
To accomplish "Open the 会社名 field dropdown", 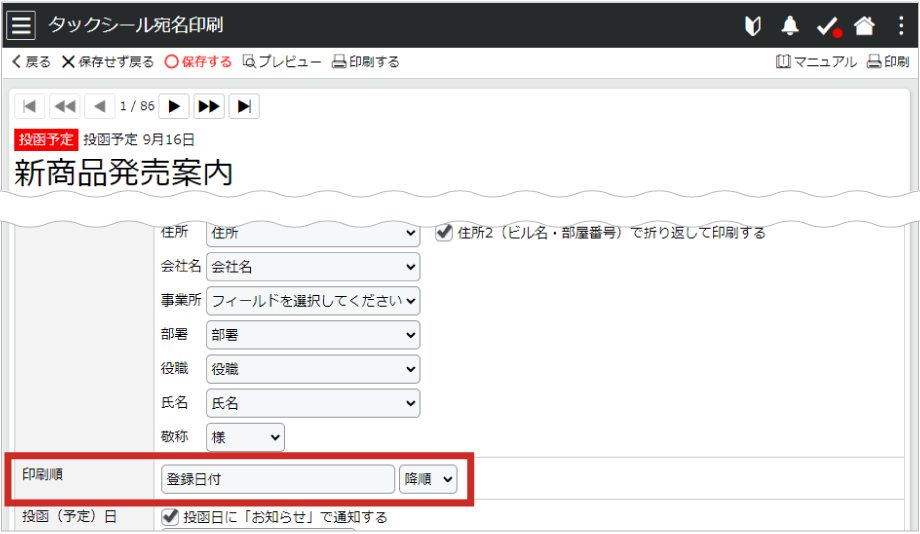I will [x=313, y=267].
